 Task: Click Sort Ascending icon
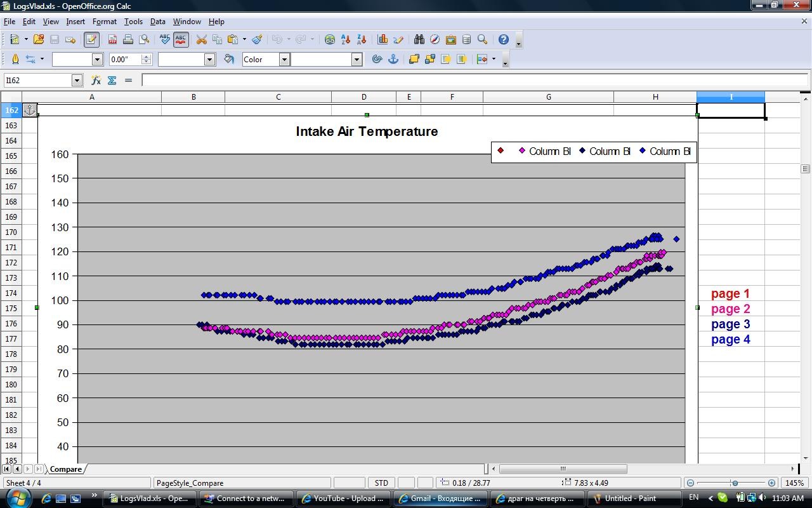tap(346, 39)
